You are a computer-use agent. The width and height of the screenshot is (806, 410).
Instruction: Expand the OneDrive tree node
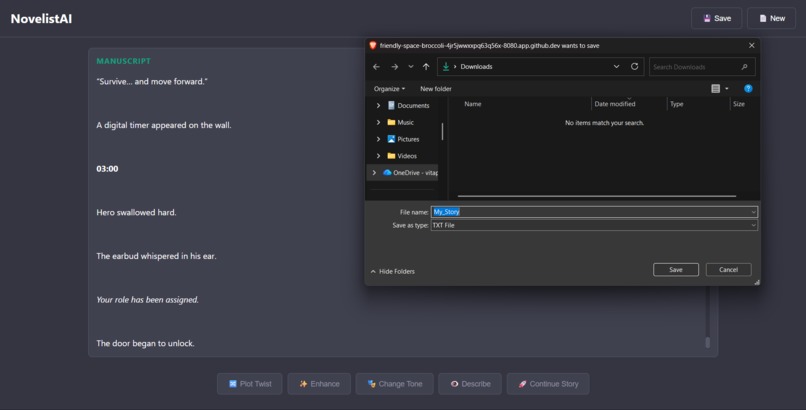coord(374,173)
